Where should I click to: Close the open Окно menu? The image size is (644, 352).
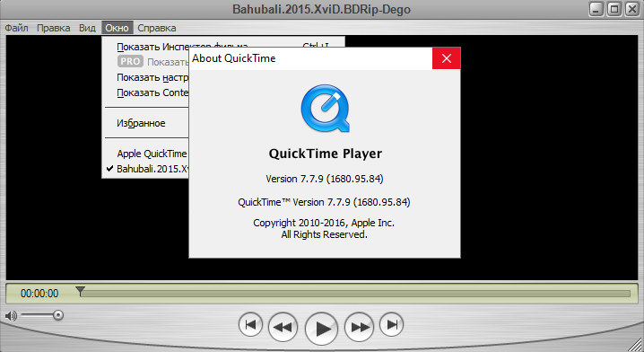[x=117, y=28]
